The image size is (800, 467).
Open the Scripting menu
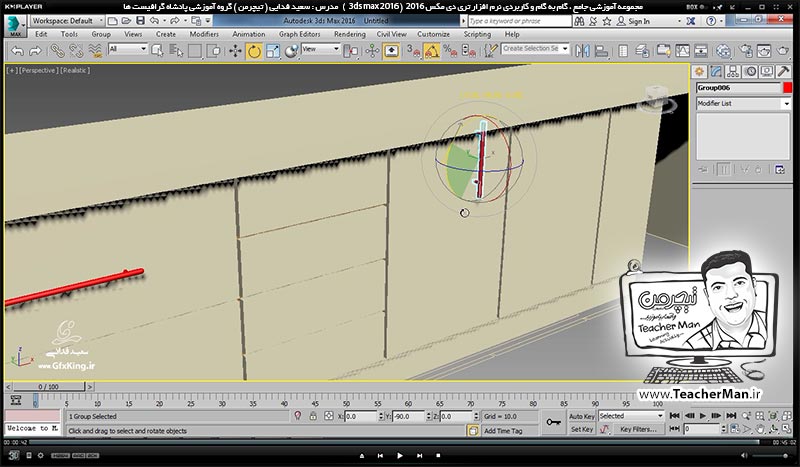coord(477,34)
